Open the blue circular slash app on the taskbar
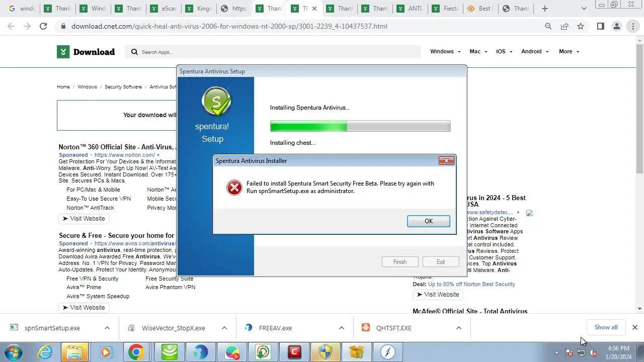This screenshot has width=644, height=362. point(388,352)
